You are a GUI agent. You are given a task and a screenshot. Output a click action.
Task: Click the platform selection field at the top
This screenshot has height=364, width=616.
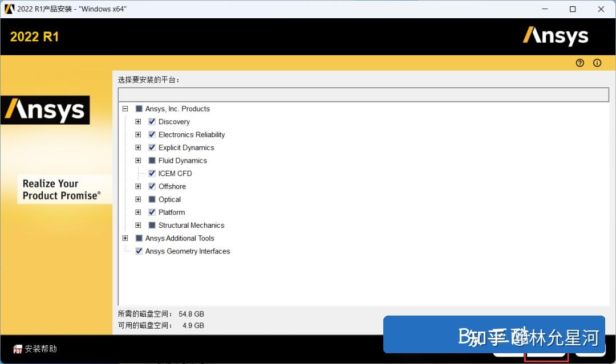363,94
